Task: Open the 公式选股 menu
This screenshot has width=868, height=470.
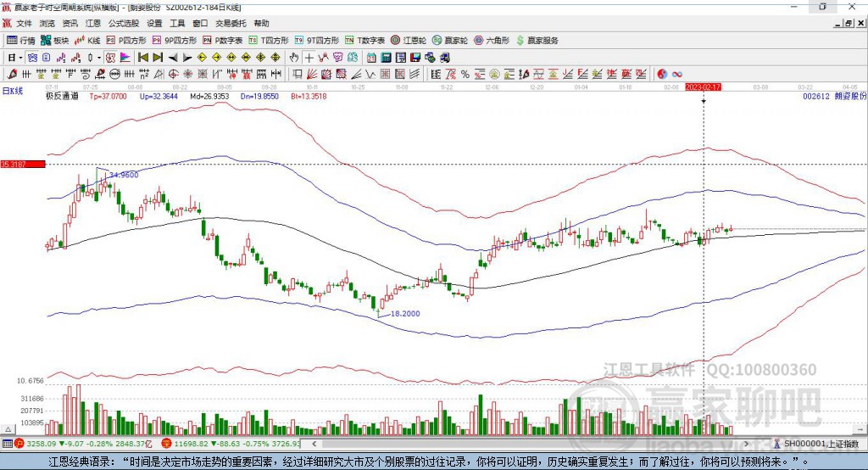Action: point(123,24)
